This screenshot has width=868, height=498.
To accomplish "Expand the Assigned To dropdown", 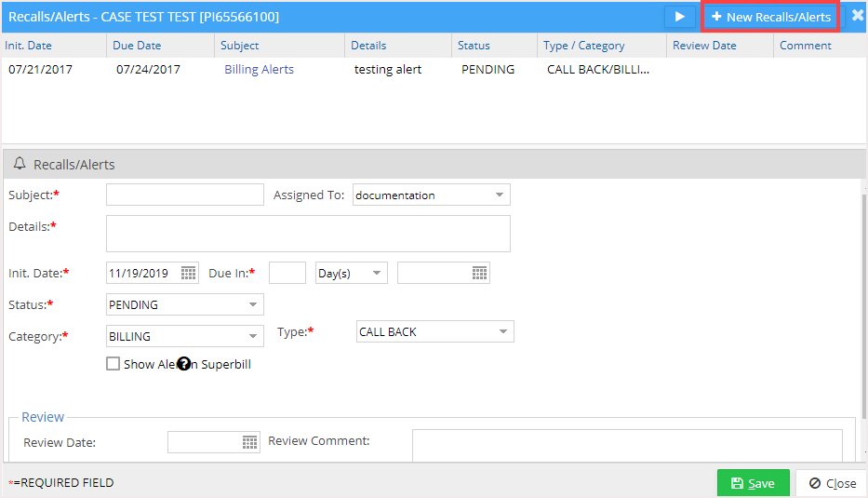I will (500, 195).
